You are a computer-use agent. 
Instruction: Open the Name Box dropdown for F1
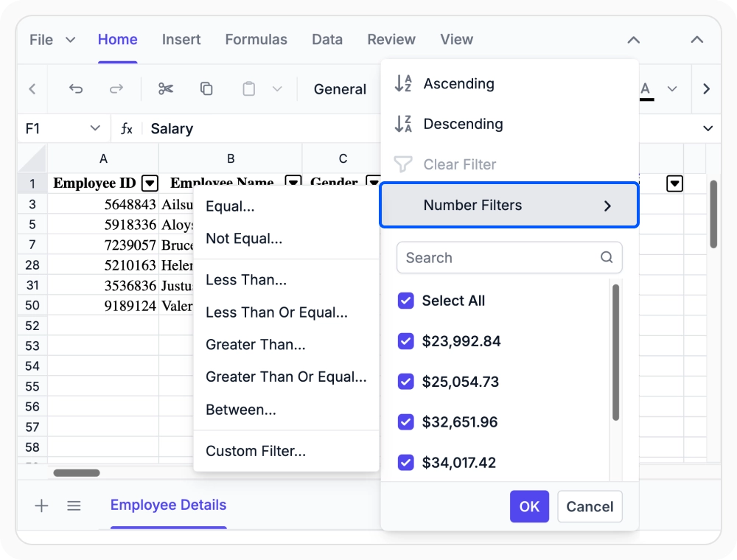pyautogui.click(x=95, y=128)
